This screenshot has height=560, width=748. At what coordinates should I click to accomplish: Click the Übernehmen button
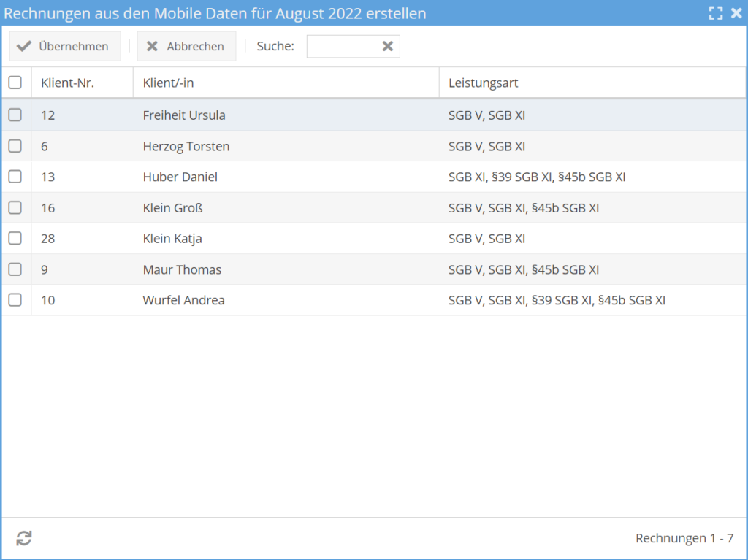coord(64,47)
